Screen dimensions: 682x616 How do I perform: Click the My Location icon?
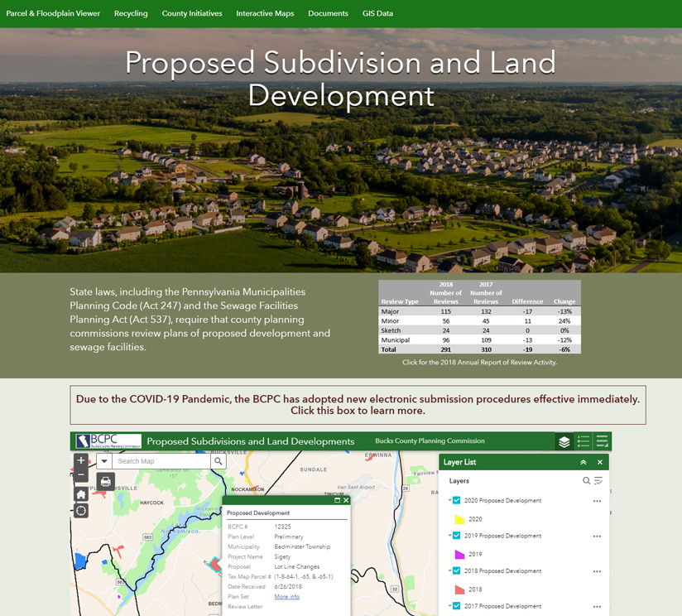click(x=81, y=510)
